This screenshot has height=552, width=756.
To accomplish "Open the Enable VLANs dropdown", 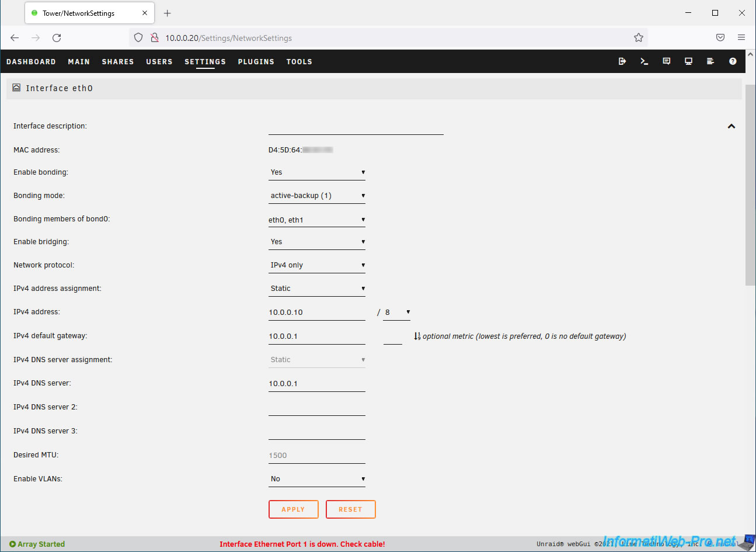I will pos(317,479).
